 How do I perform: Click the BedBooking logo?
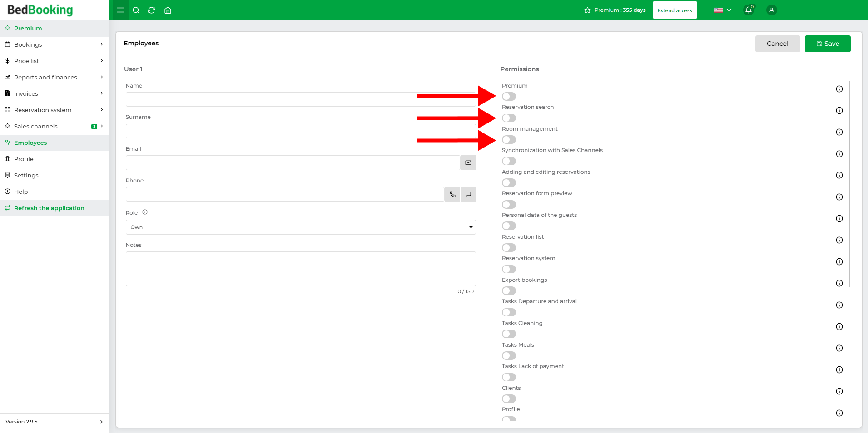[x=40, y=10]
